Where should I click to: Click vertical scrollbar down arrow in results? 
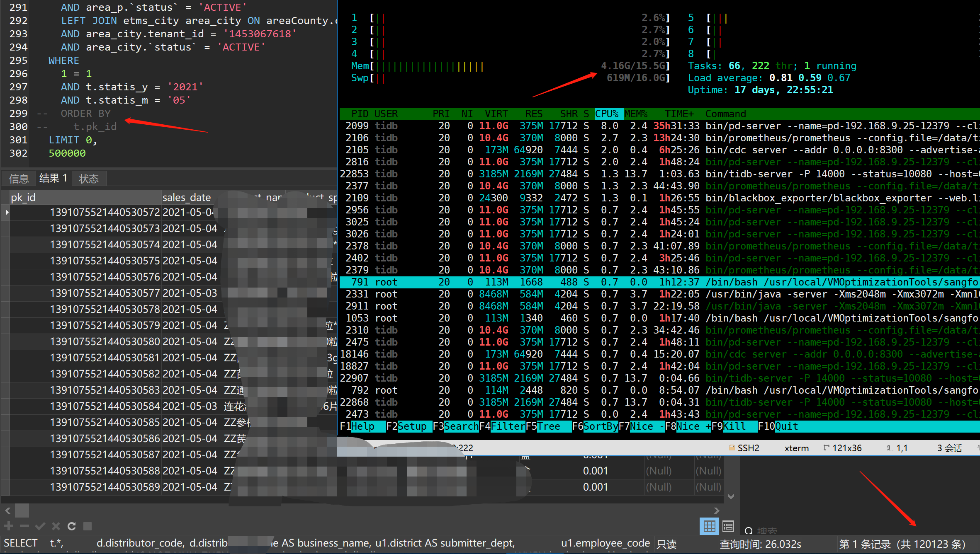click(x=731, y=496)
